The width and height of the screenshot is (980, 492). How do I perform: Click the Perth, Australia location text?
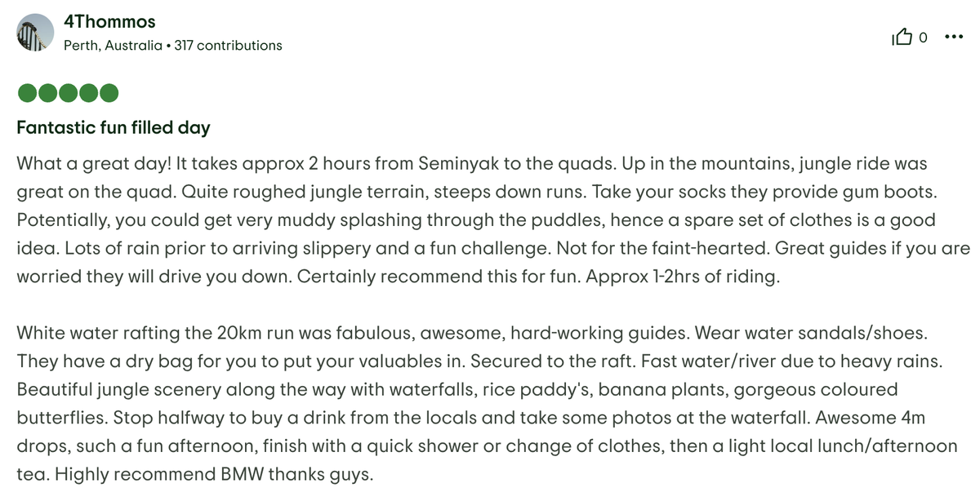point(113,46)
